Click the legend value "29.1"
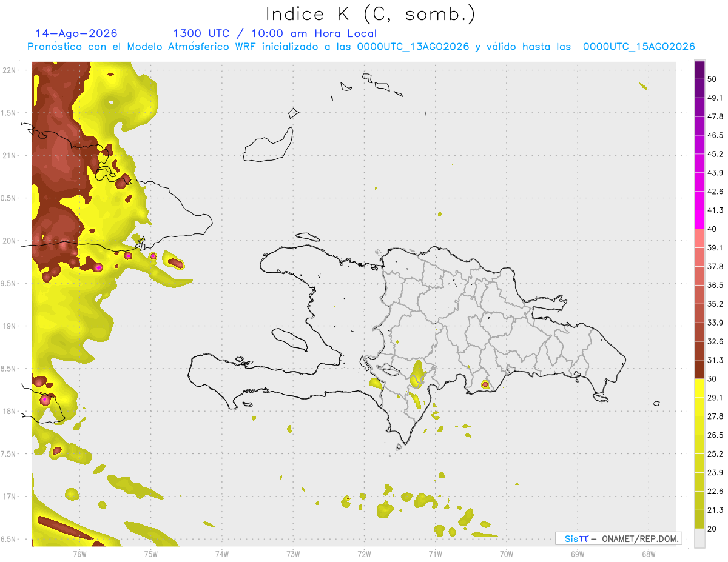The height and width of the screenshot is (562, 728). pos(715,398)
